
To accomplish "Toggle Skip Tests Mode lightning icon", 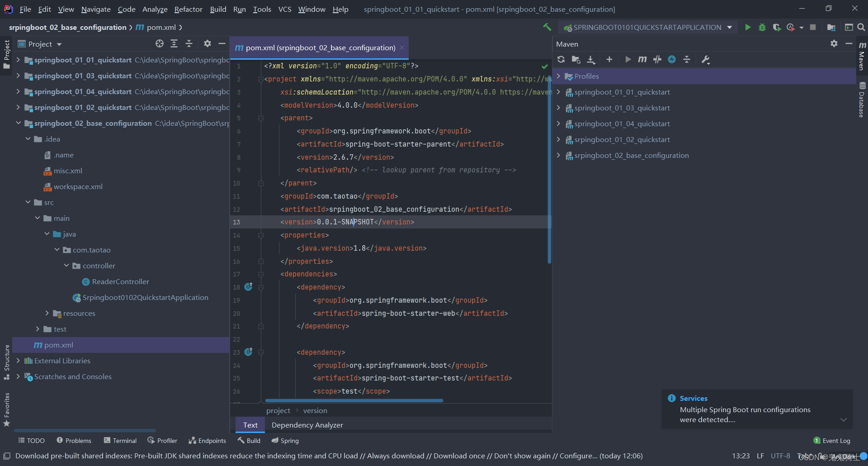I will (x=672, y=59).
